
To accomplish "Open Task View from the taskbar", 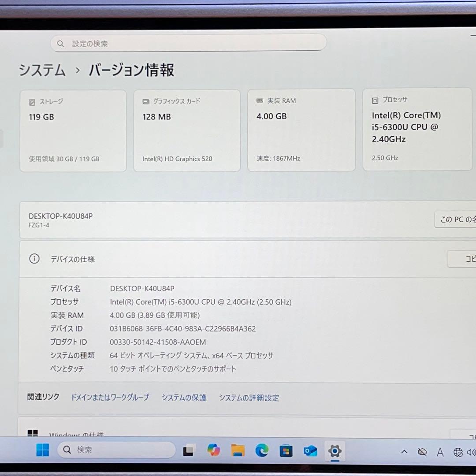I will pyautogui.click(x=188, y=451).
